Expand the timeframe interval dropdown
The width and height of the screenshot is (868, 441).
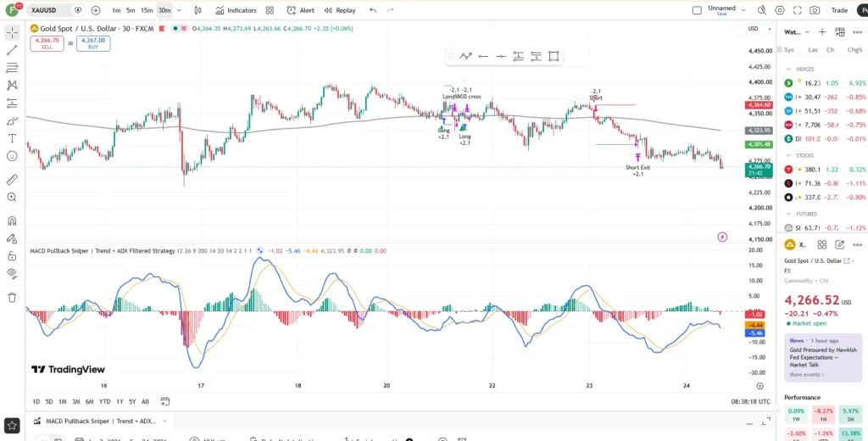[180, 10]
